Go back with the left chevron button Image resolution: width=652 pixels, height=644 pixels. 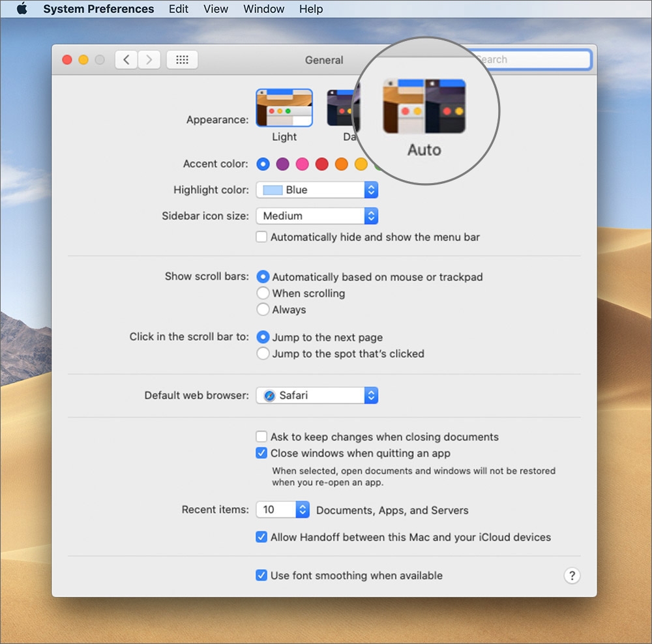126,60
